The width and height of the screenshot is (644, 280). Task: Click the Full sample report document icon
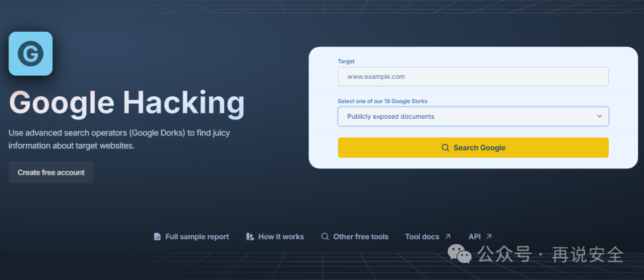[157, 237]
